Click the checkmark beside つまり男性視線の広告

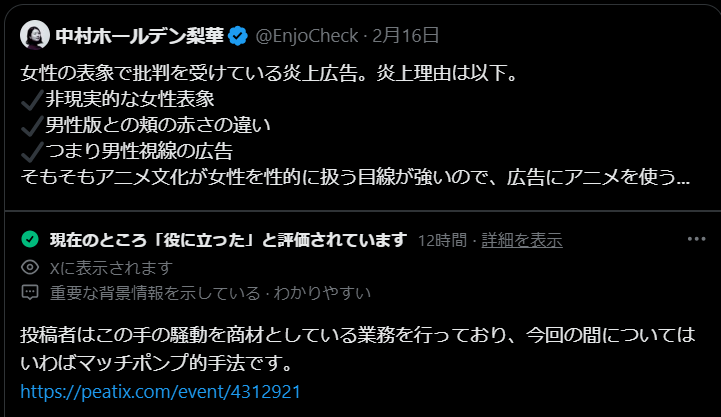(x=32, y=152)
